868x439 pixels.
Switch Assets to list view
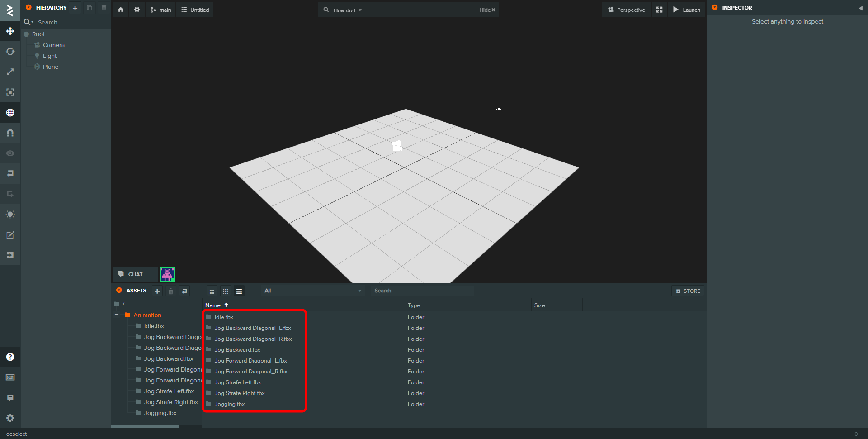click(239, 291)
